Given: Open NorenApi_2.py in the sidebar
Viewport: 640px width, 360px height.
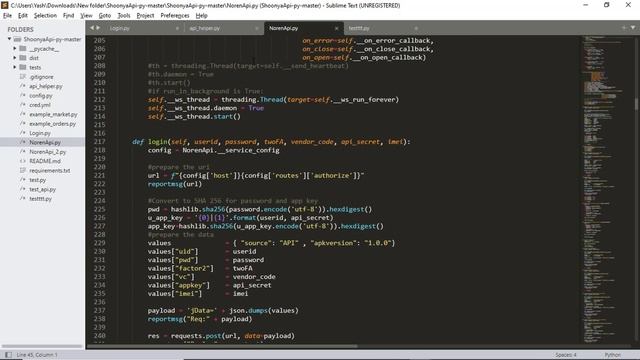Looking at the screenshot, I should 48,152.
